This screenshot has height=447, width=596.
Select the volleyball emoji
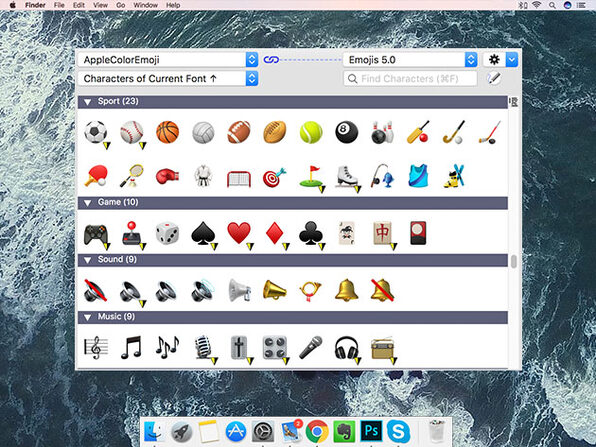click(203, 132)
